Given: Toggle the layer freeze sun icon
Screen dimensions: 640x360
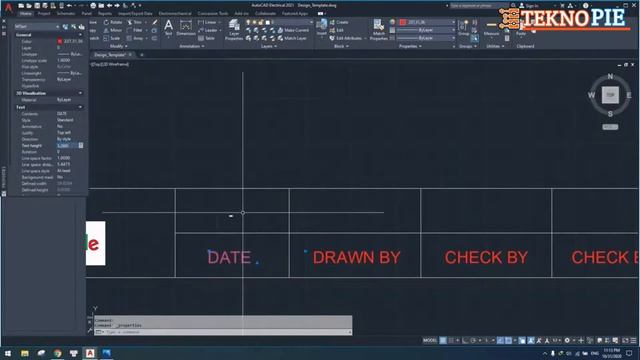Looking at the screenshot, I should 254,22.
